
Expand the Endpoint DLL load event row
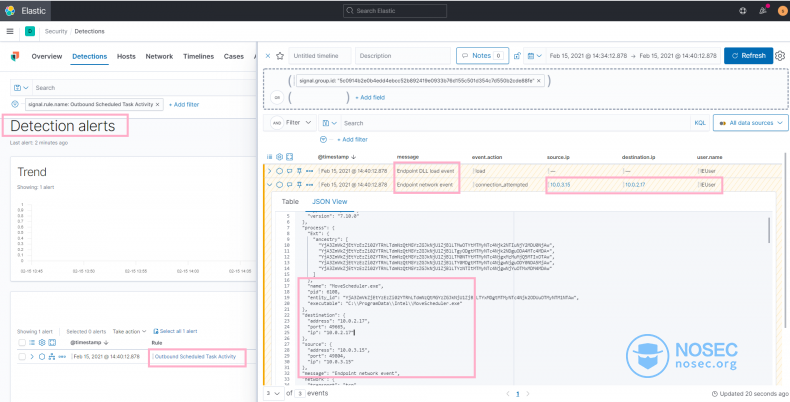coord(269,171)
